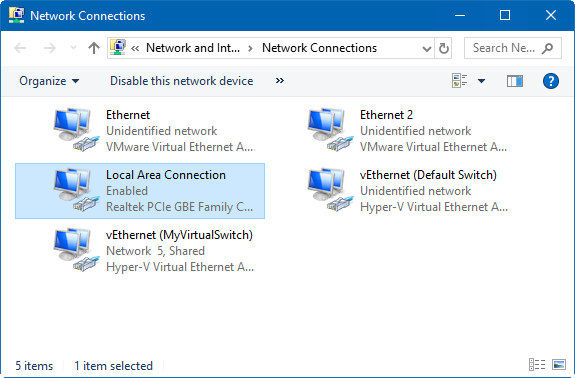Switch to details view in status bar
The image size is (575, 378).
[537, 365]
